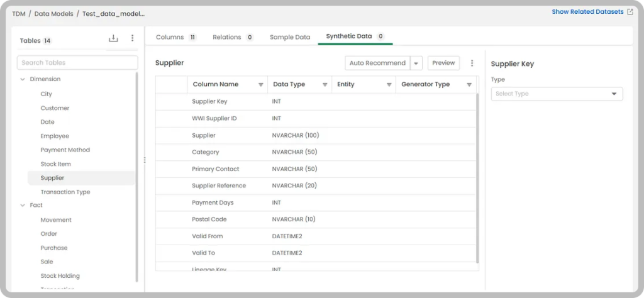Select the City table
This screenshot has width=644, height=298.
click(x=47, y=94)
